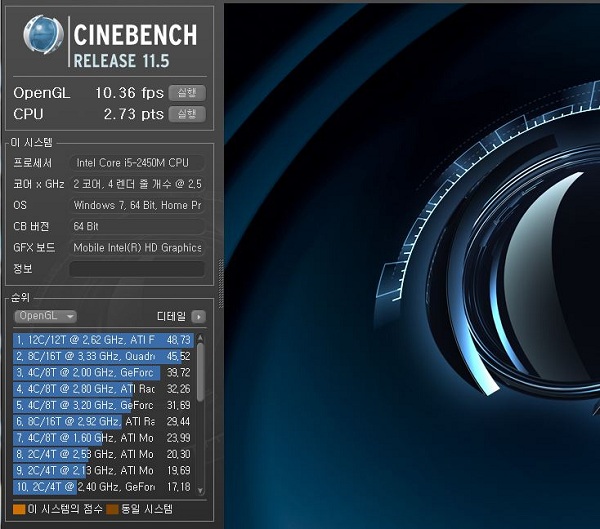Click the OS field Windows 7 64 Bit
This screenshot has width=600, height=529.
[137, 205]
